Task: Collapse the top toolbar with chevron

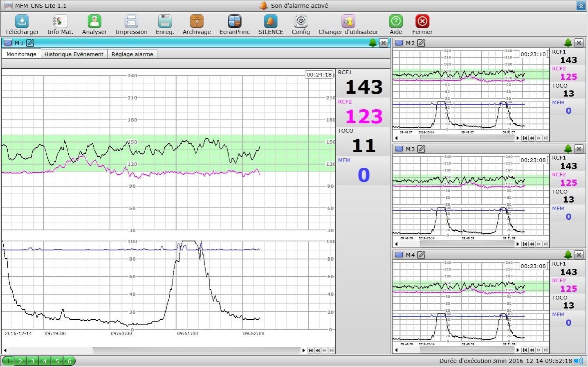Action: pos(581,6)
